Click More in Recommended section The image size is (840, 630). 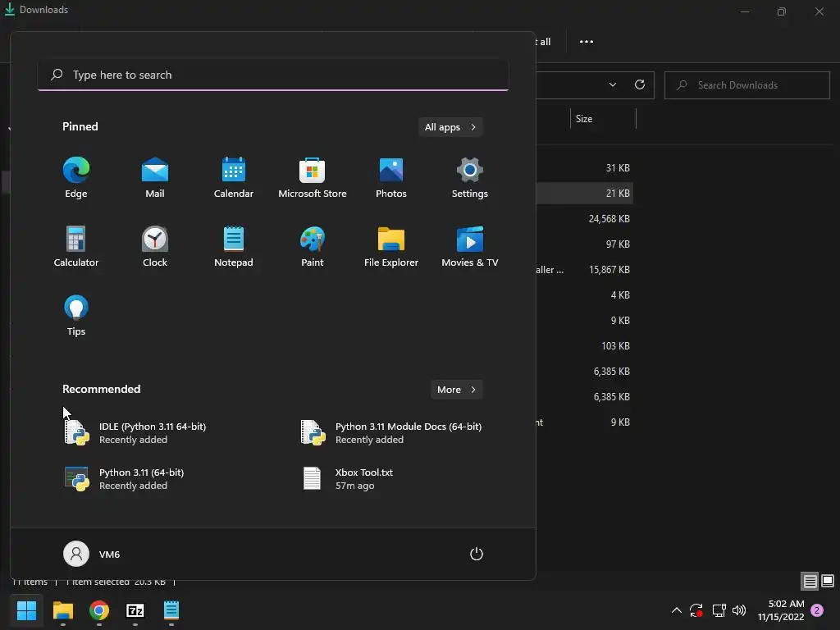click(456, 390)
